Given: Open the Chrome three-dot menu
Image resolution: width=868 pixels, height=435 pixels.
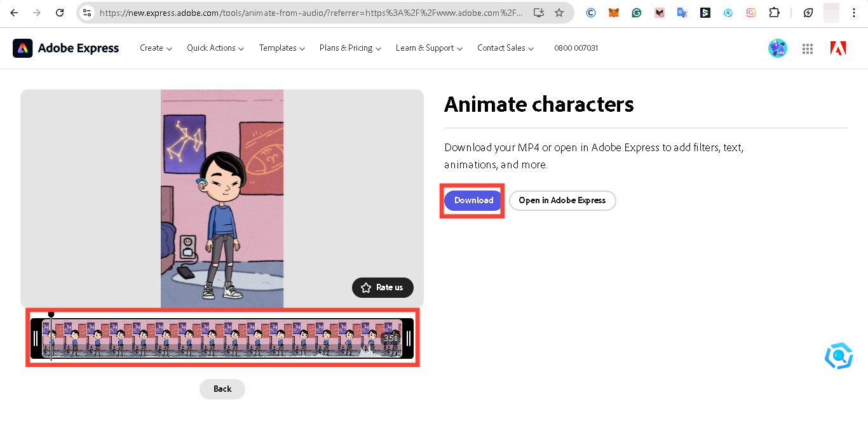Looking at the screenshot, I should tap(854, 13).
